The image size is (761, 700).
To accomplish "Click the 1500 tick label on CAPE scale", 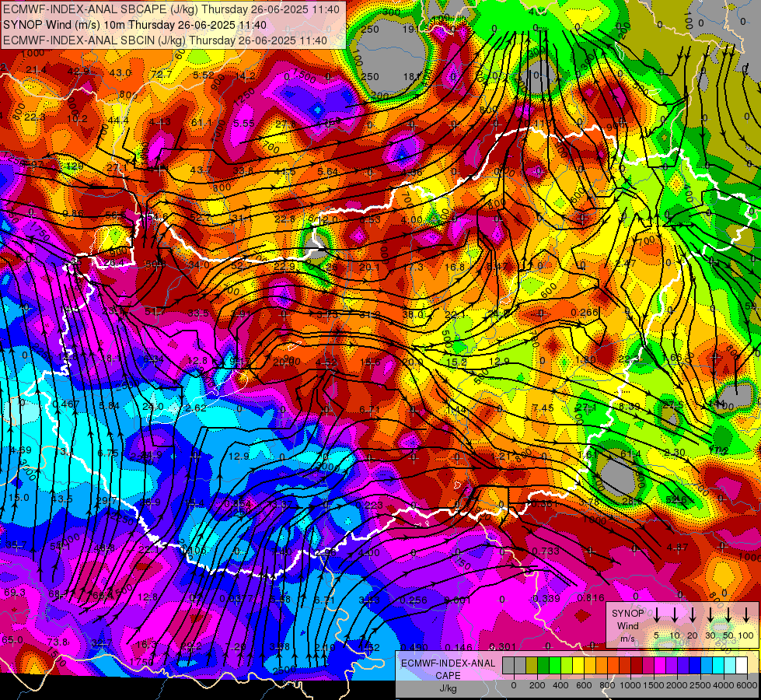I will 653,685.
